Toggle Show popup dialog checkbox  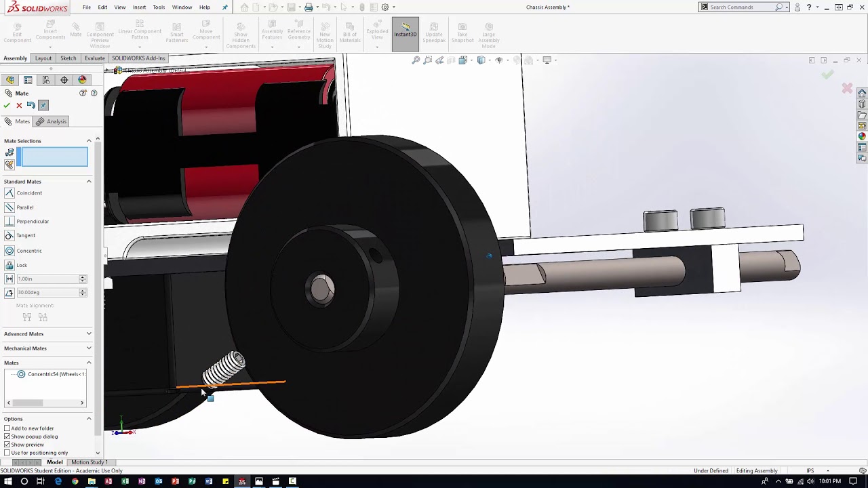[x=7, y=436]
